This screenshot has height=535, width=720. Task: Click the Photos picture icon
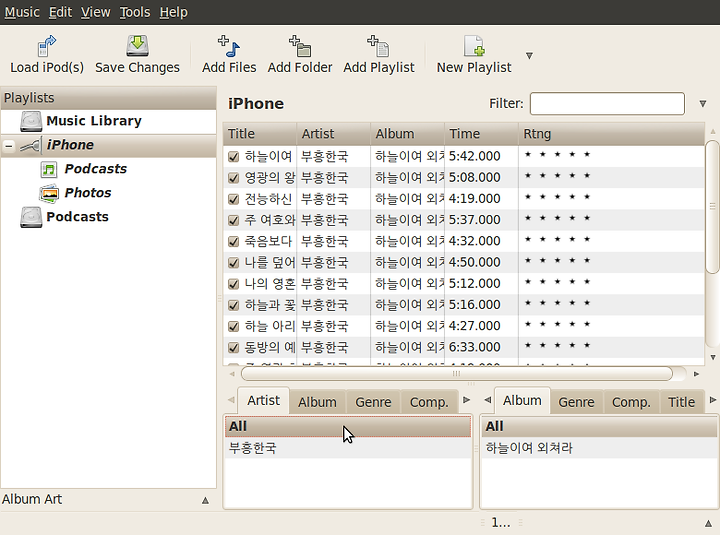(49, 193)
